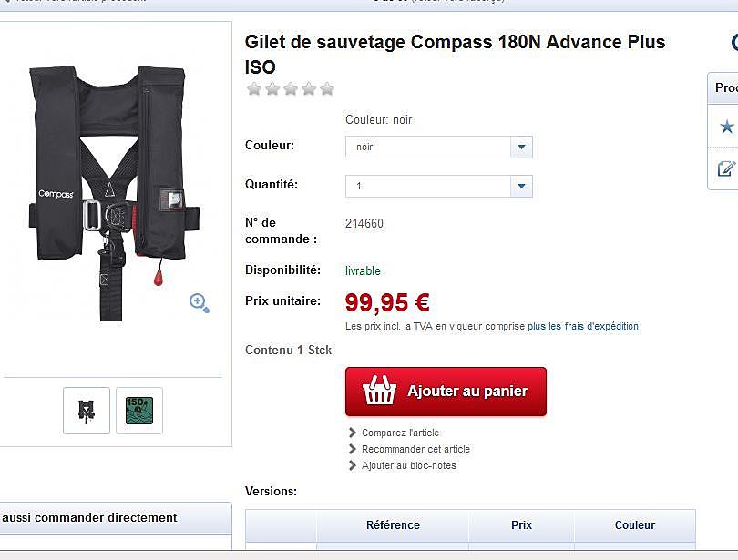
Task: Click the main black life jacket product image
Action: tap(114, 193)
